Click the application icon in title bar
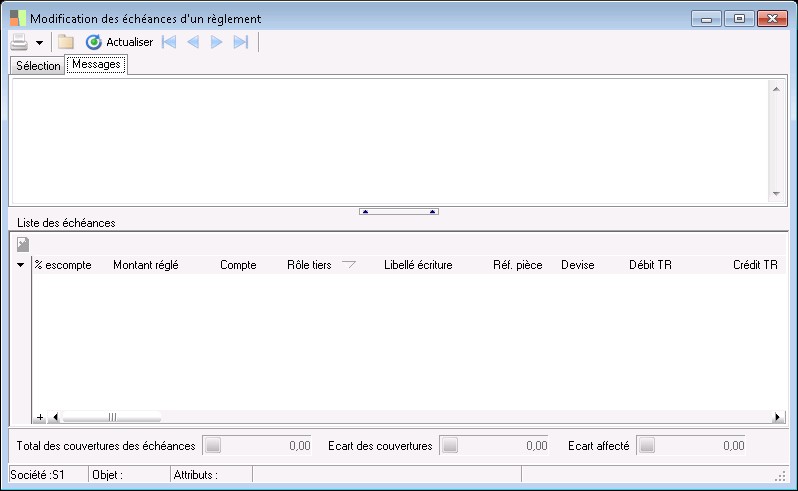Screen dimensions: 798x491 (x=18, y=18)
